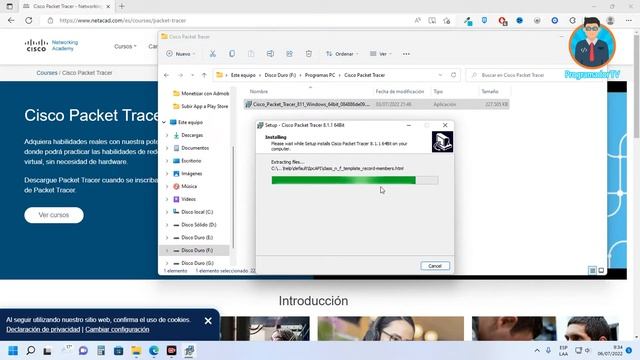Go back in File Explorer navigation
Image resolution: width=640 pixels, height=360 pixels.
pos(167,75)
